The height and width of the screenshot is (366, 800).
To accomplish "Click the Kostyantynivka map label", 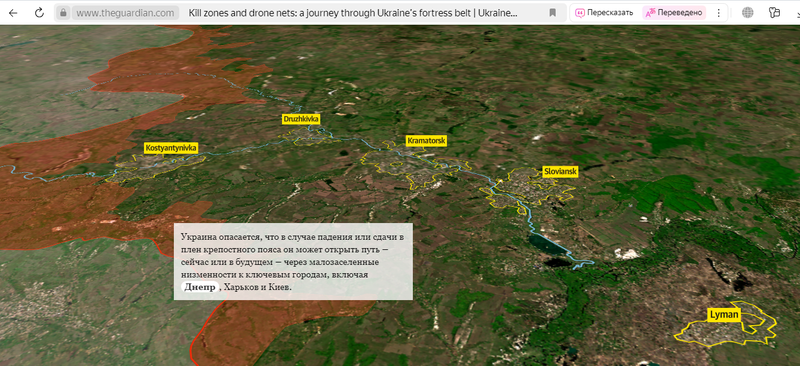I will click(x=171, y=148).
